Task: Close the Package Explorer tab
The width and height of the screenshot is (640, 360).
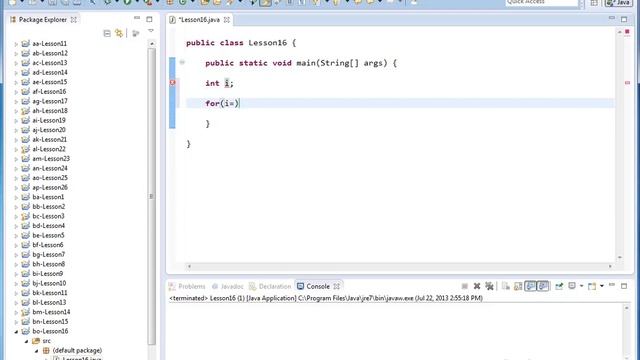Action: coord(74,20)
